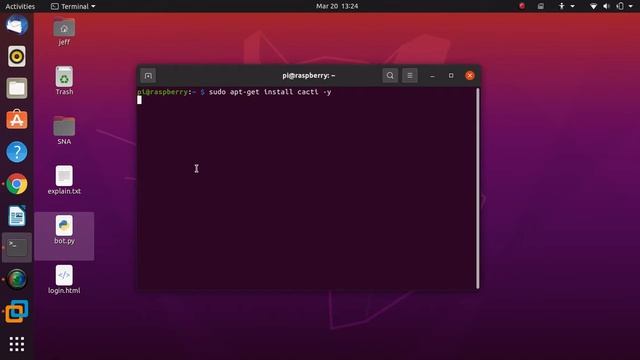The image size is (640, 360).
Task: Open the Mar 20 13:24 clock menu
Action: tap(337, 6)
